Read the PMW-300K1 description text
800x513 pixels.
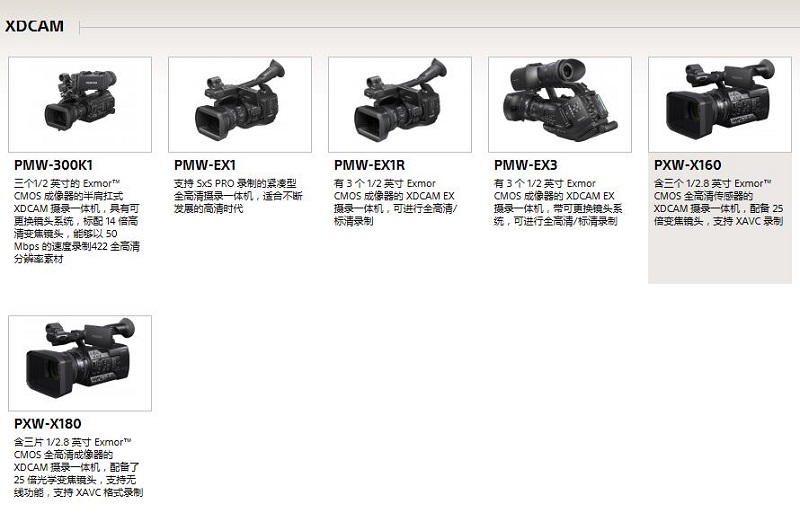[77, 221]
